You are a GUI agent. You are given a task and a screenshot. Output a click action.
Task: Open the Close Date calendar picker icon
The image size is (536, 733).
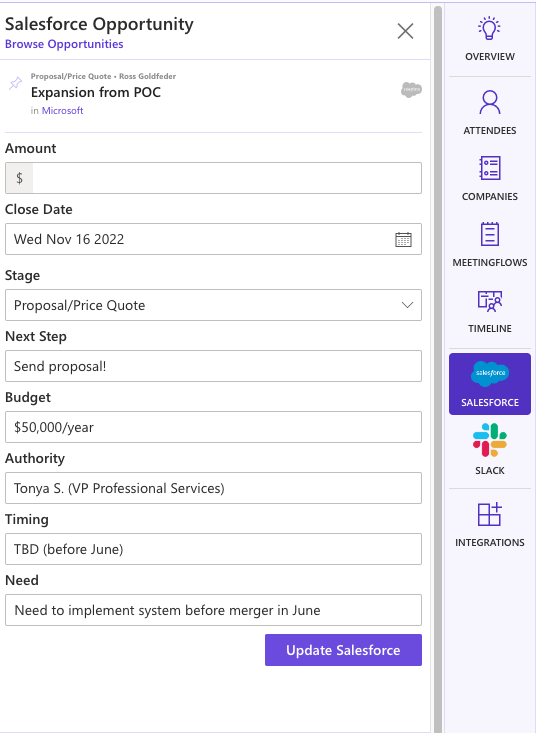coord(403,239)
